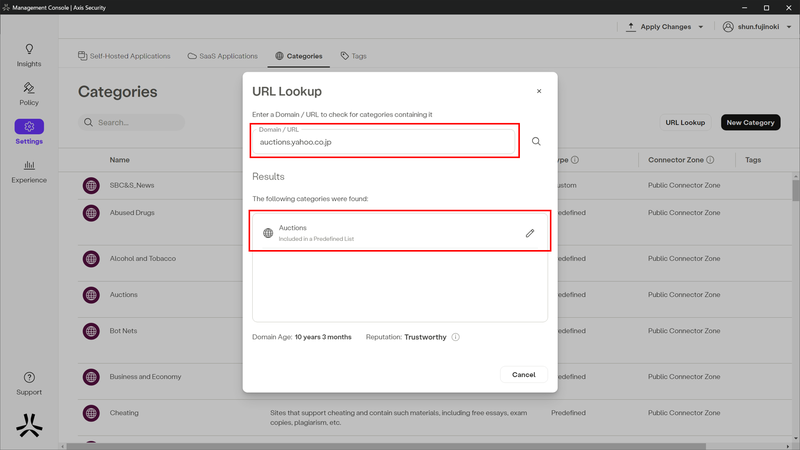Image resolution: width=800 pixels, height=450 pixels.
Task: Click the Alcohol and Tobacco globe icon
Action: (x=91, y=259)
